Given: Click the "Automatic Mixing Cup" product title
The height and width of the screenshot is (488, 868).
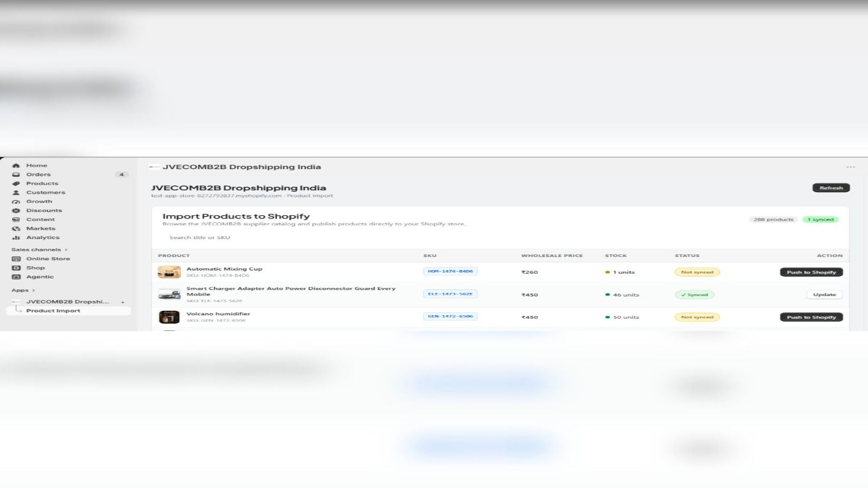Looking at the screenshot, I should 224,269.
